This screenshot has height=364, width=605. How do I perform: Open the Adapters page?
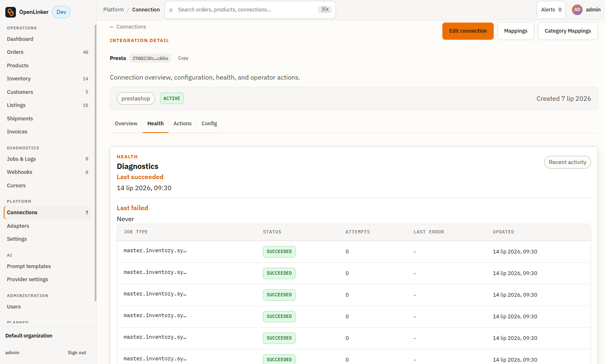point(47,226)
